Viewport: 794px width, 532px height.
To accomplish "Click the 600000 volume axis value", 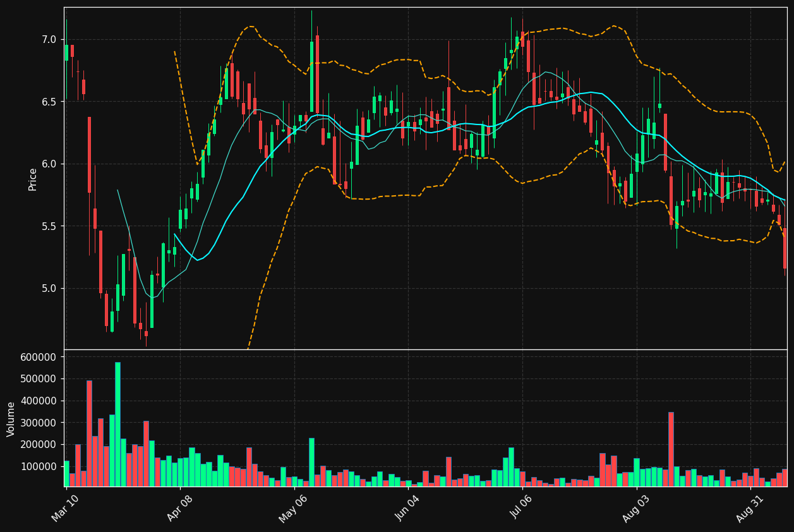I will [39, 357].
